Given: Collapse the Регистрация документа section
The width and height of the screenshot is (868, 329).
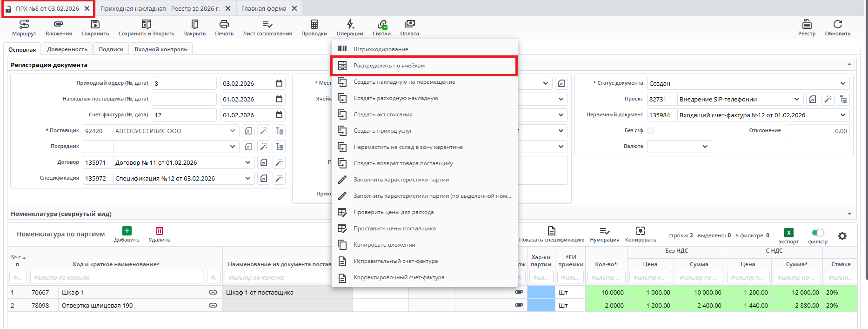Looking at the screenshot, I should 849,65.
